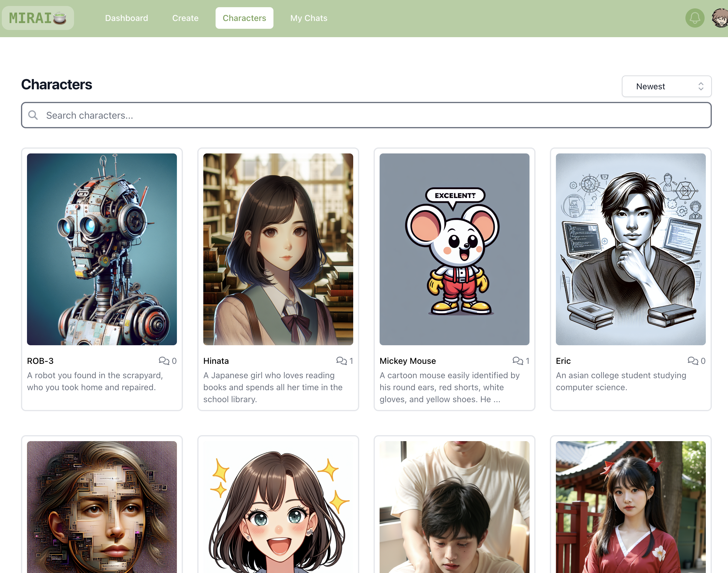The width and height of the screenshot is (728, 573).
Task: Open the Create tab
Action: [x=185, y=18]
